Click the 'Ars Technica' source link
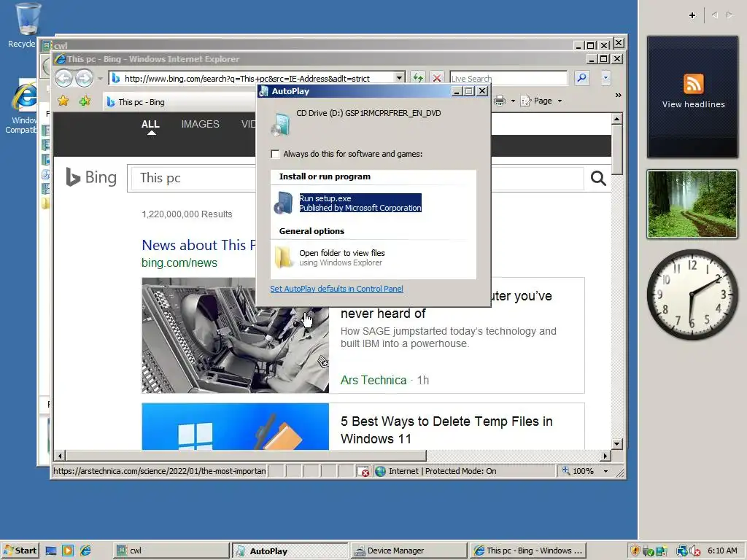The height and width of the screenshot is (560, 747). click(373, 380)
